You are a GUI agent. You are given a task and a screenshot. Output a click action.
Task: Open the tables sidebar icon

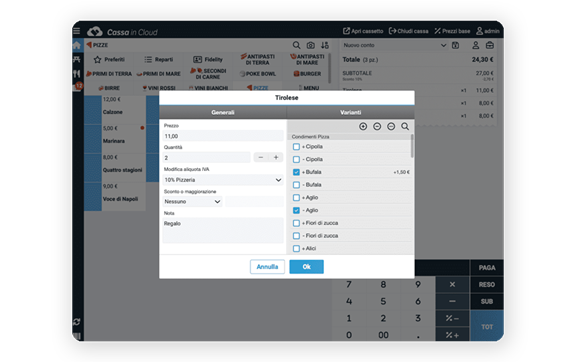pyautogui.click(x=76, y=59)
